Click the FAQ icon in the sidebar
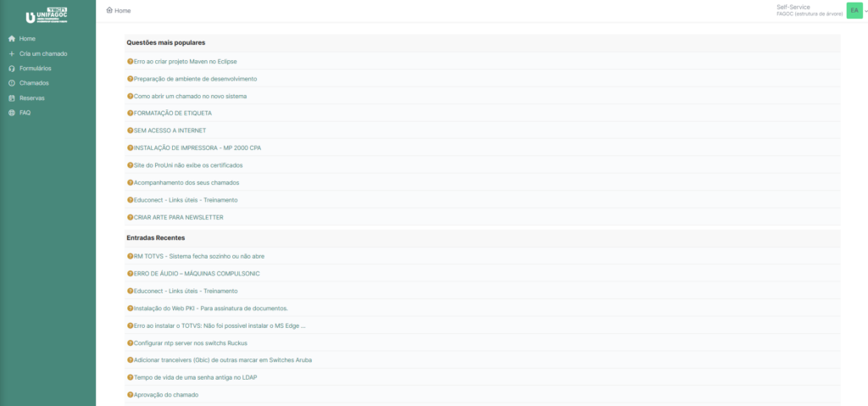868x406 pixels. coord(12,113)
